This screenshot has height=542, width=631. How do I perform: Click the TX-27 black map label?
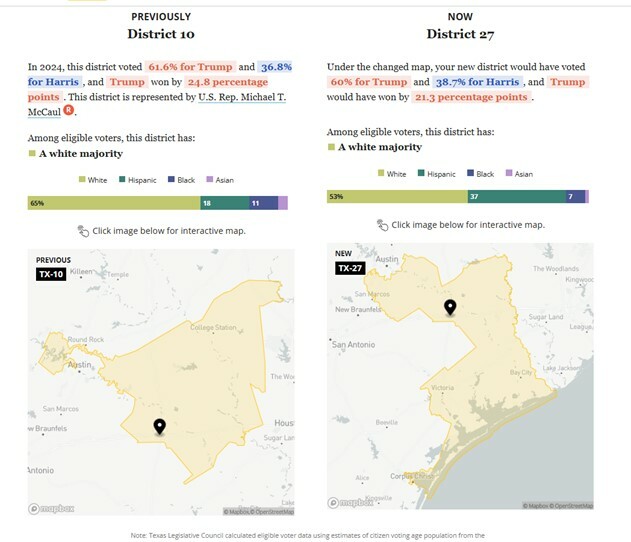coord(350,268)
